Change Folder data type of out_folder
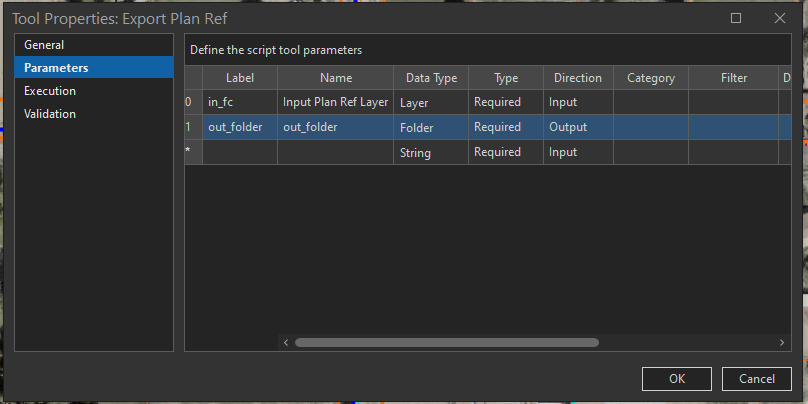808x404 pixels. [430, 127]
